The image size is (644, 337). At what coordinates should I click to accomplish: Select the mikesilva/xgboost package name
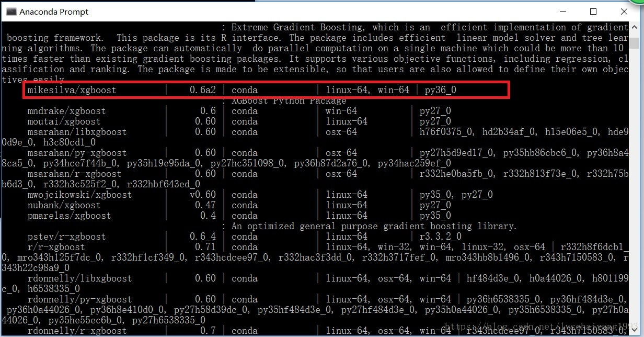pos(72,90)
